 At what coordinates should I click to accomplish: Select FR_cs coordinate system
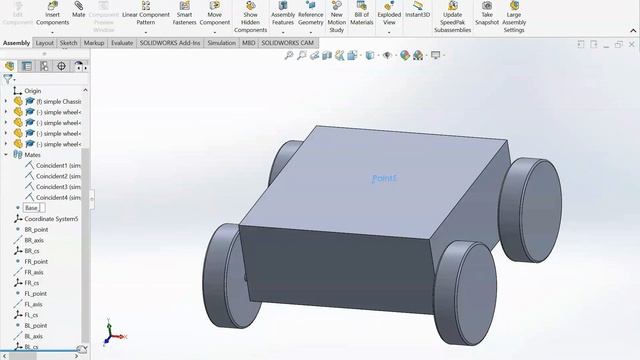31,282
